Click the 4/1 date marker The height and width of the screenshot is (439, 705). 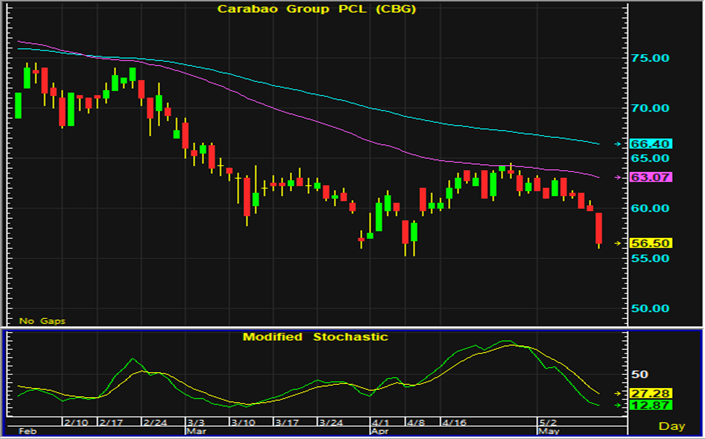click(380, 423)
